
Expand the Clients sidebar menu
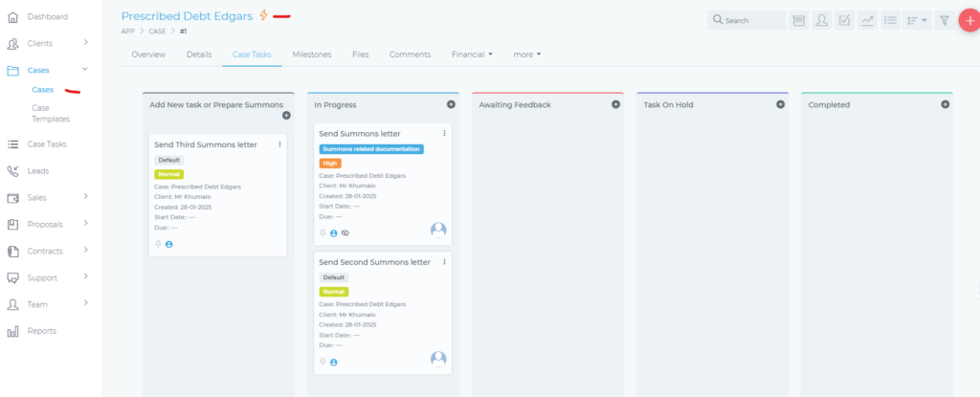85,43
